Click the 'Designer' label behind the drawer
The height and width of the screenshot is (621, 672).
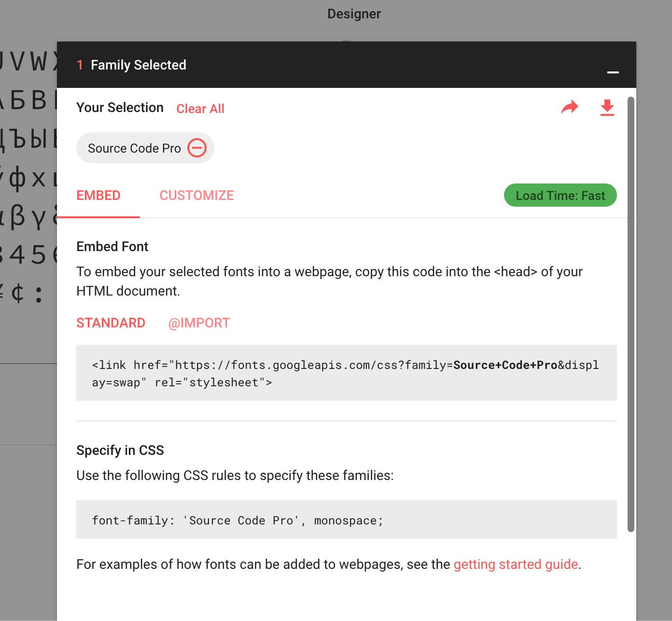tap(354, 14)
